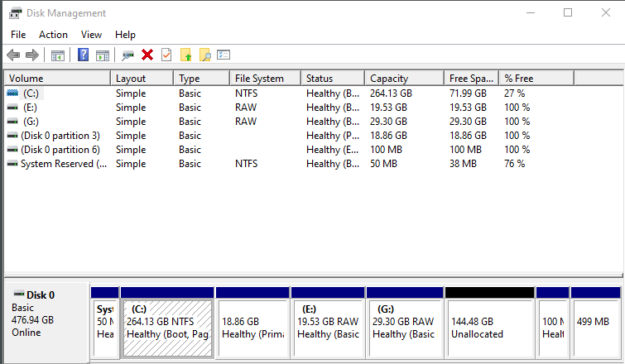Click the Disk 0 drive icon

pyautogui.click(x=19, y=294)
